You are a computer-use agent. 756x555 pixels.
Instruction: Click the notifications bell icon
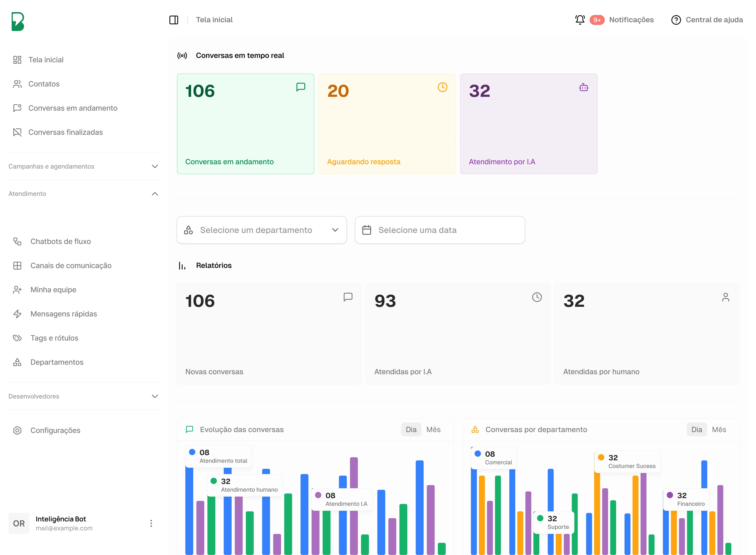click(x=580, y=20)
